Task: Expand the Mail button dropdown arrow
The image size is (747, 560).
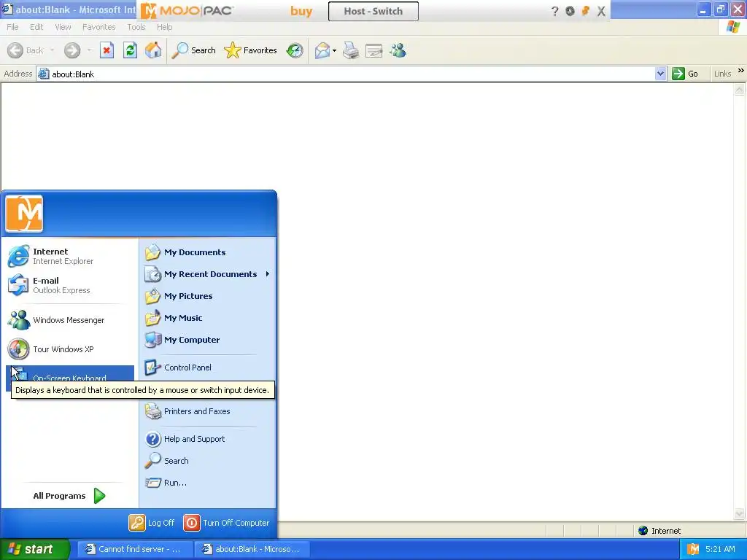Action: point(334,50)
